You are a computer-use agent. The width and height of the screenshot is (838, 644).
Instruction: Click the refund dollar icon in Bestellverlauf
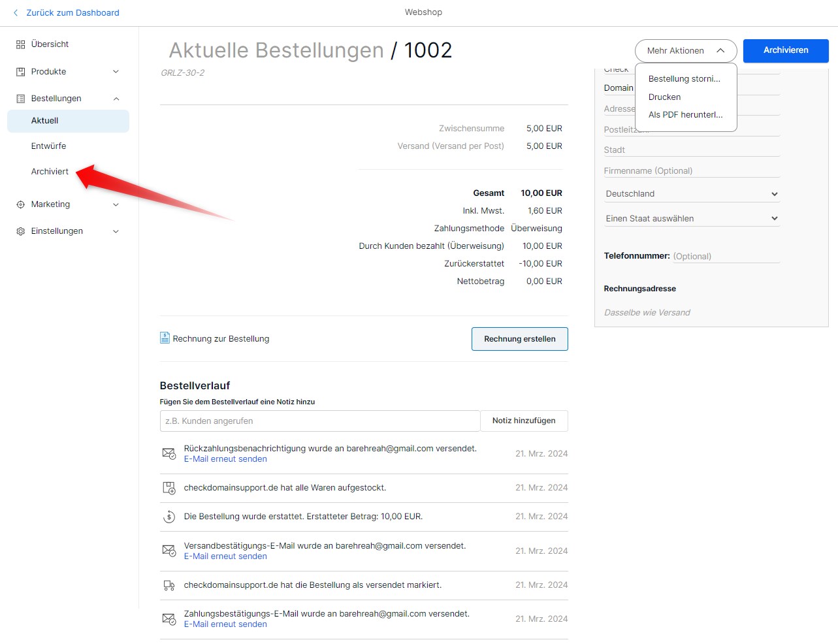(169, 516)
